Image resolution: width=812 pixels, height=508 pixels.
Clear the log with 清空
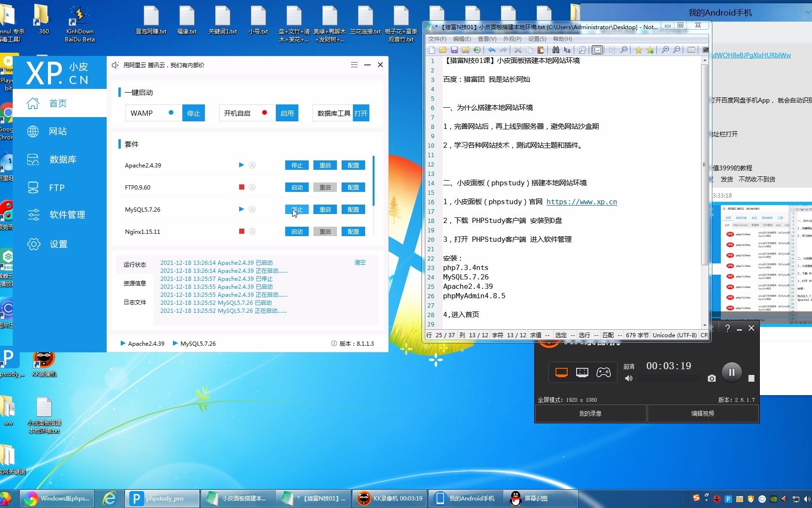[360, 262]
